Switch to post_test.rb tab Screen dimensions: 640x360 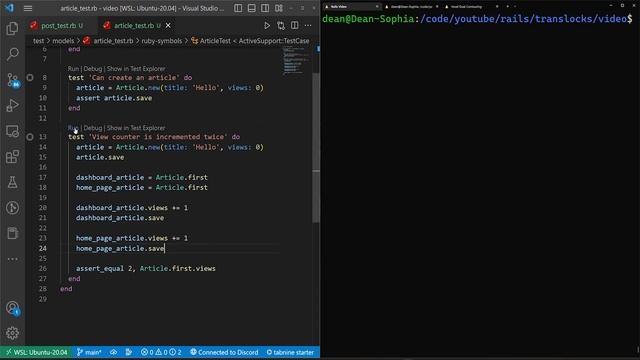pyautogui.click(x=58, y=25)
